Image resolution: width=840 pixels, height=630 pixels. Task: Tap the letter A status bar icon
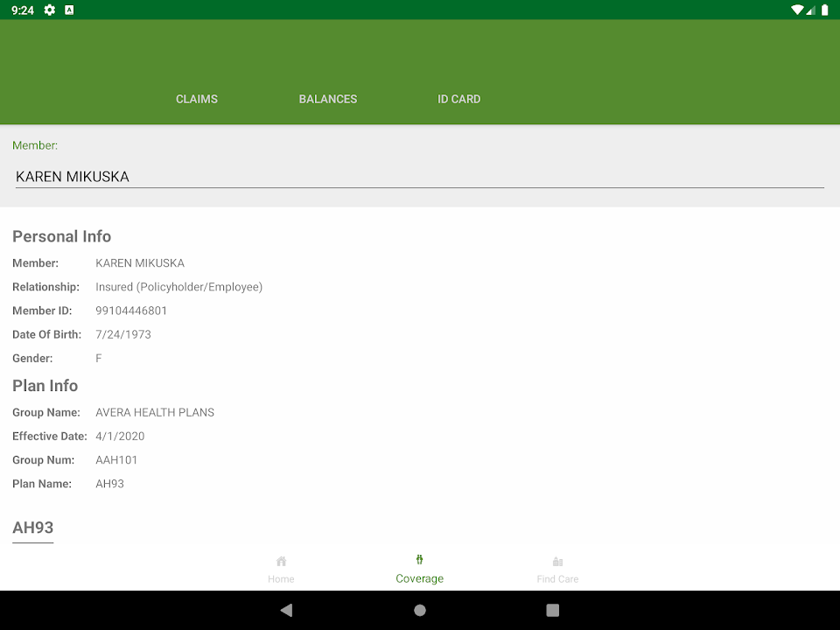point(69,10)
